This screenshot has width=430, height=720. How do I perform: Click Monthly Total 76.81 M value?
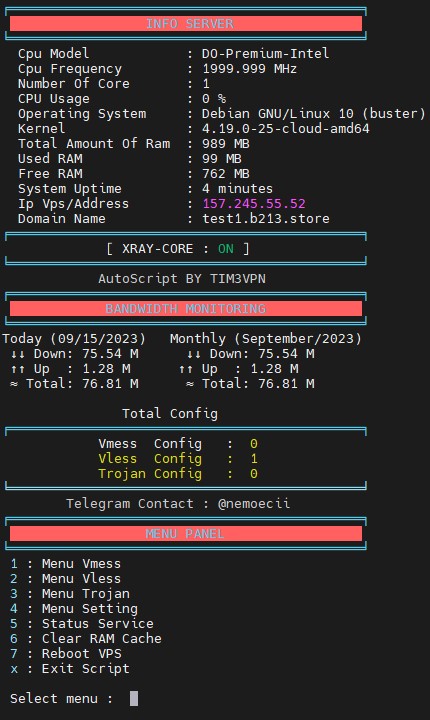tap(286, 384)
